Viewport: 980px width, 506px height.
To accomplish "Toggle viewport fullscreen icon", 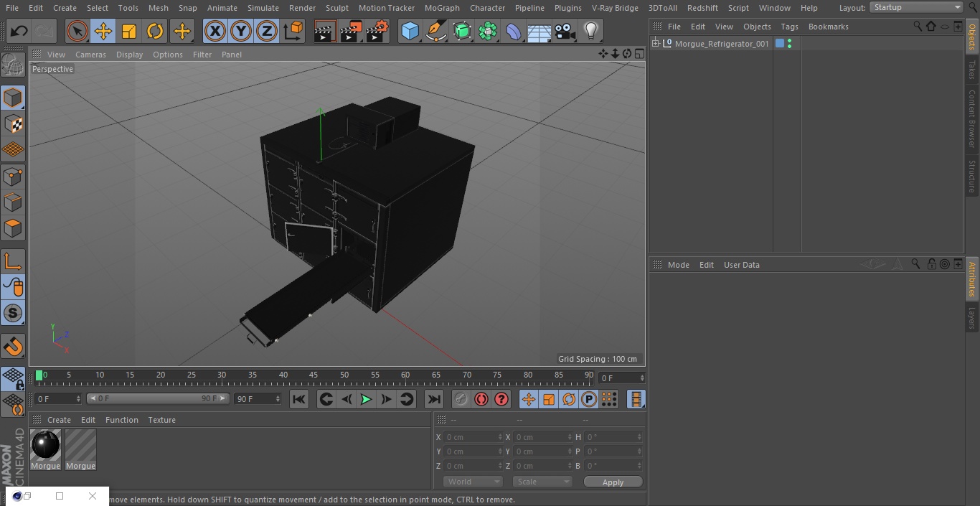I will tap(639, 54).
